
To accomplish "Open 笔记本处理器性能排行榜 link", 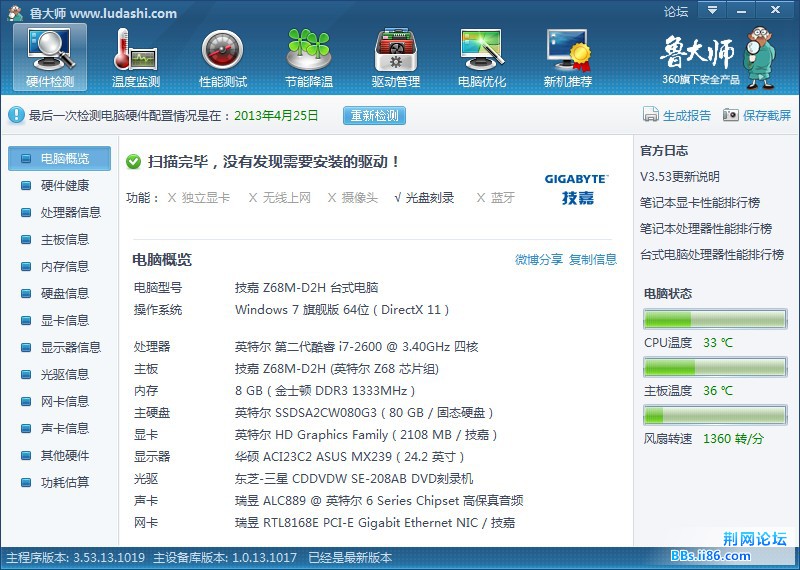I will [x=706, y=229].
